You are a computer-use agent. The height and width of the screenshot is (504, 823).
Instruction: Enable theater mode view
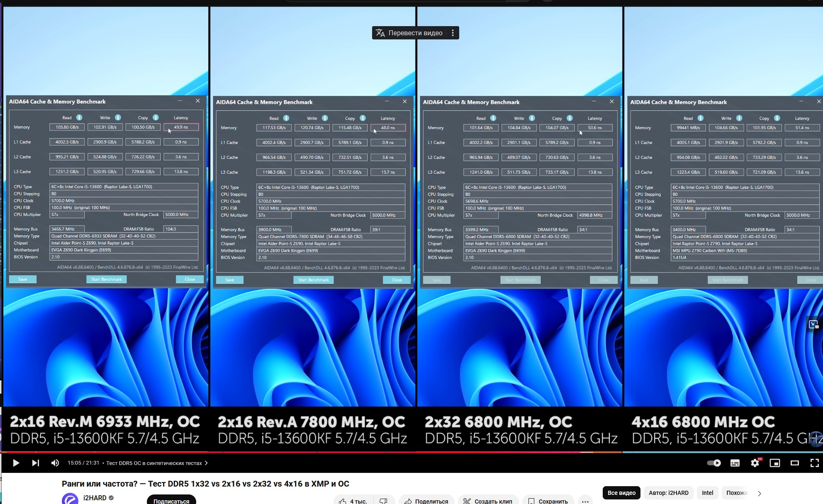click(x=795, y=463)
